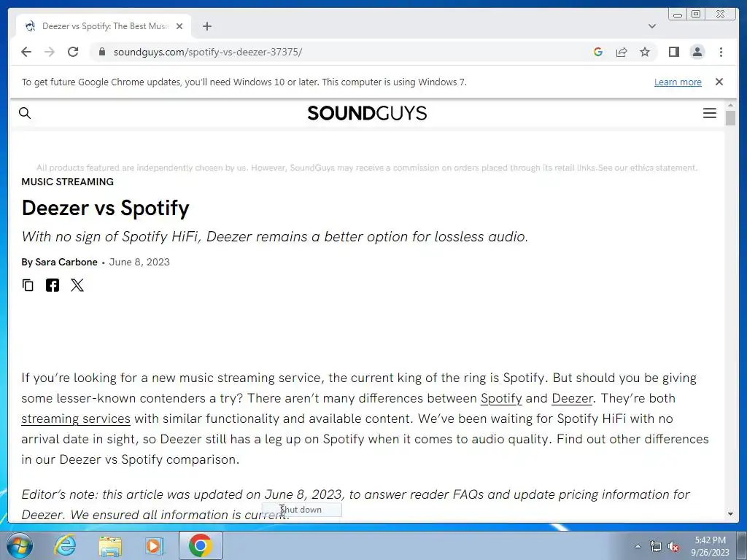Select the Deezer vs Spotify tab
Image resolution: width=747 pixels, height=560 pixels.
pyautogui.click(x=104, y=26)
